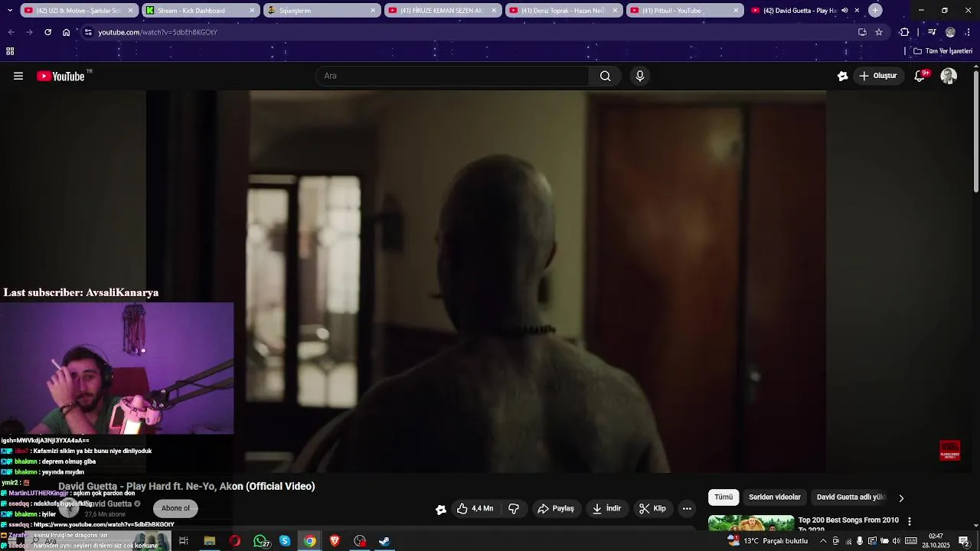Open options for Top 200 Best Songs
This screenshot has height=551, width=980.
(910, 521)
